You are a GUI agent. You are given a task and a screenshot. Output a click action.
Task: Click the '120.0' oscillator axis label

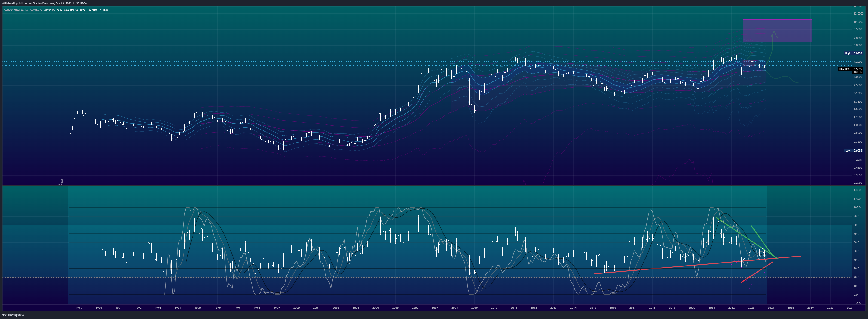(857, 190)
